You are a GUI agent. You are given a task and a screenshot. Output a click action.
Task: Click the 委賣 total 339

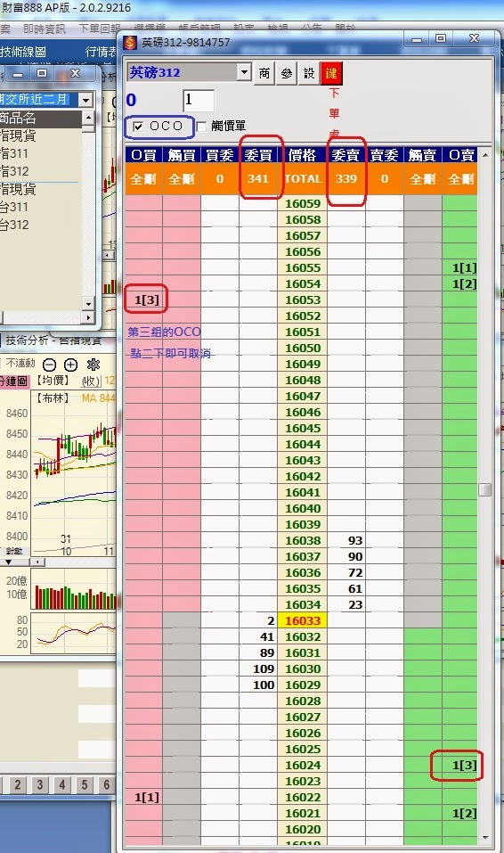click(346, 179)
